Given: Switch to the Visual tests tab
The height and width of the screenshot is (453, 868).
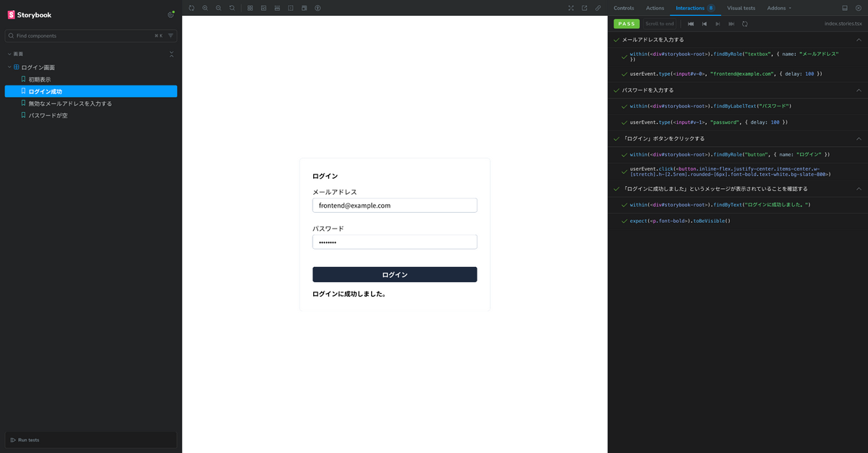Looking at the screenshot, I should click(x=741, y=8).
